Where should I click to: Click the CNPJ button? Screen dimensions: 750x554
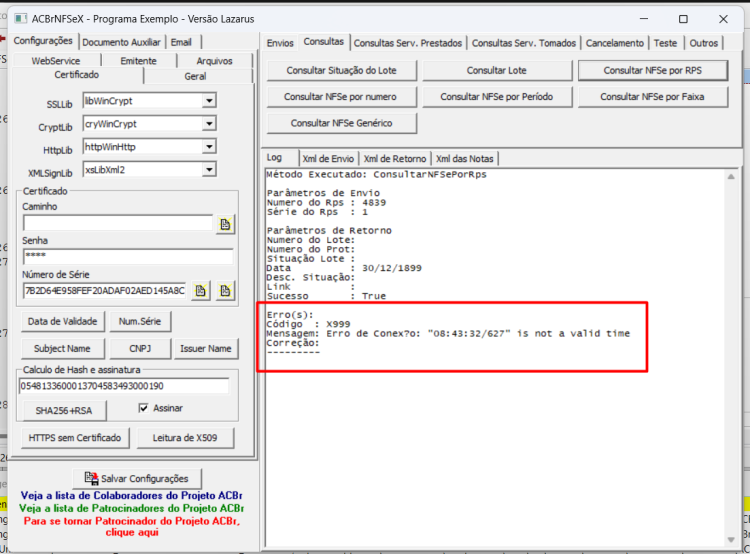click(140, 348)
